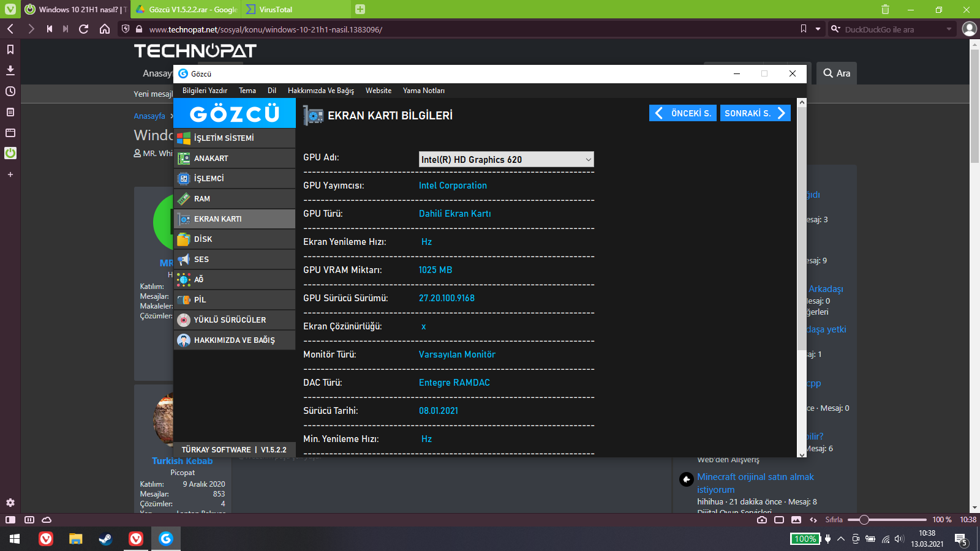Open the Website menu item

(x=379, y=91)
